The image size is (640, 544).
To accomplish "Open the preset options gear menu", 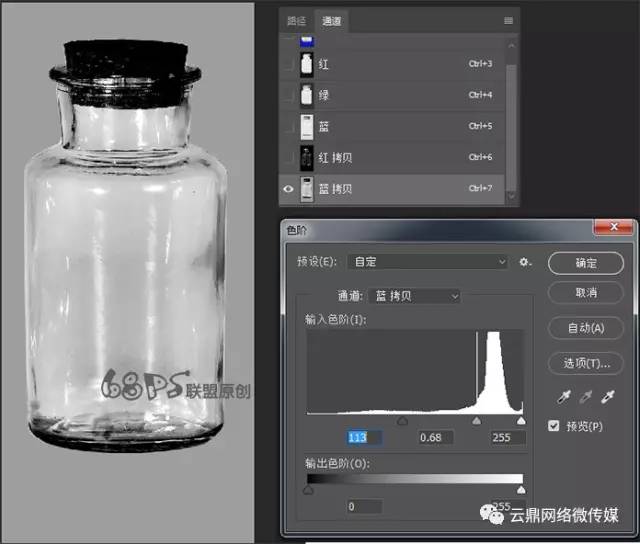I will (524, 262).
